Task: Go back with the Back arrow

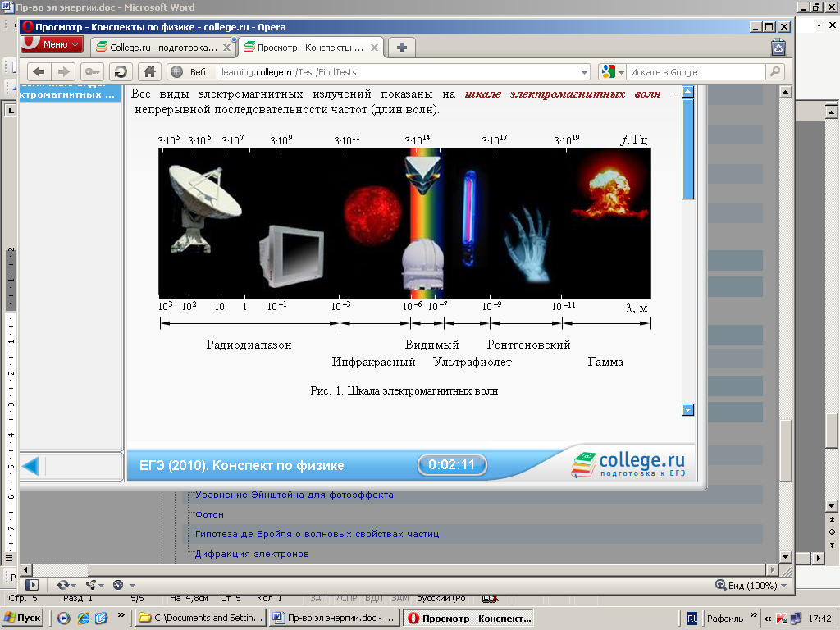Action: point(39,72)
